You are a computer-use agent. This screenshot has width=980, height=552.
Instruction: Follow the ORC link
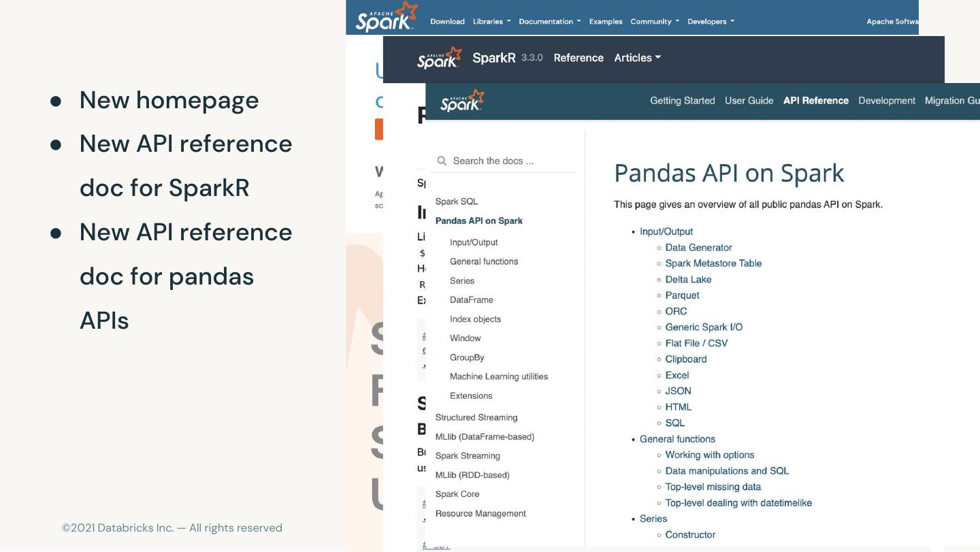pyautogui.click(x=676, y=311)
